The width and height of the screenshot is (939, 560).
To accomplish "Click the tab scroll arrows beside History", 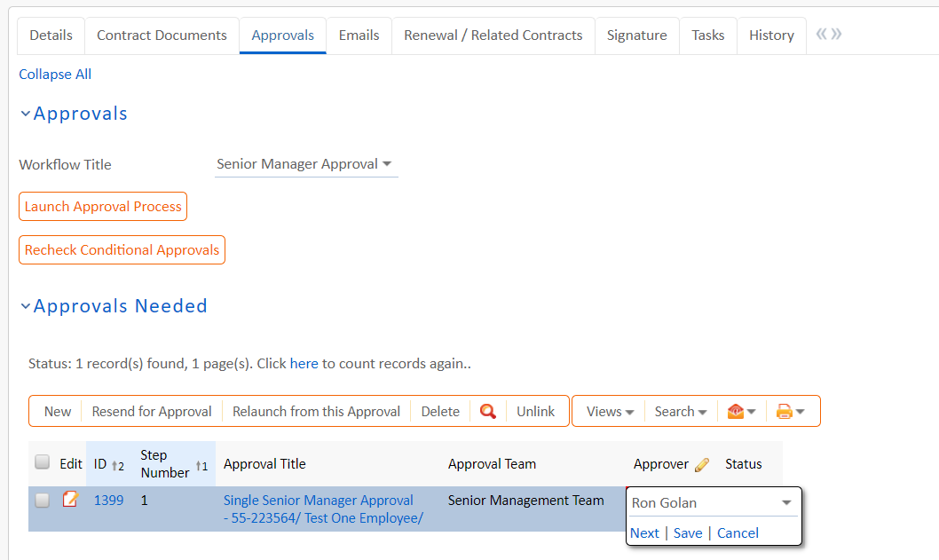I will coord(827,34).
